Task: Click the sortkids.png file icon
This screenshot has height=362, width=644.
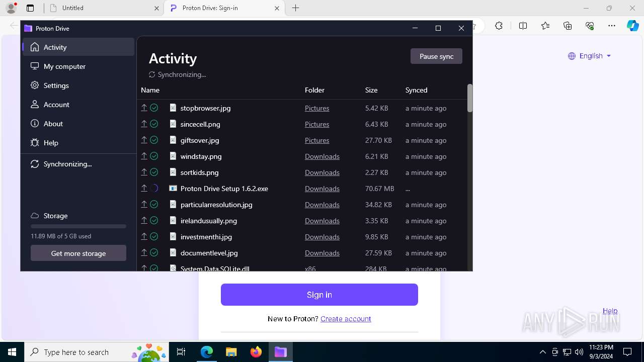Action: point(173,172)
